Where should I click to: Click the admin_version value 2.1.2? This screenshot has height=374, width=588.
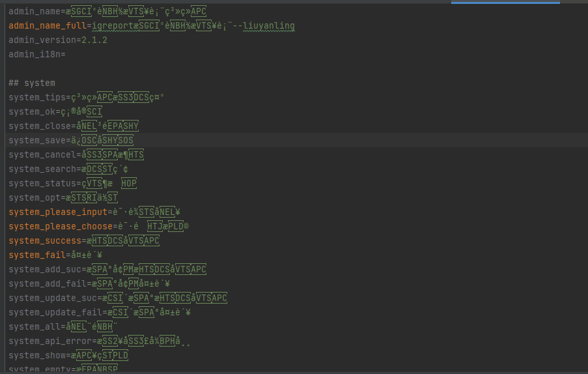94,40
